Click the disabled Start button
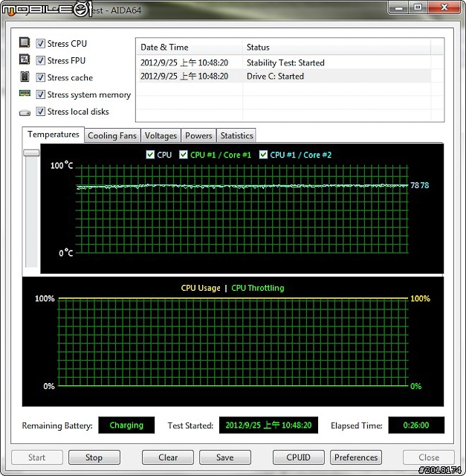Screen dimensions: 466x476 click(37, 457)
